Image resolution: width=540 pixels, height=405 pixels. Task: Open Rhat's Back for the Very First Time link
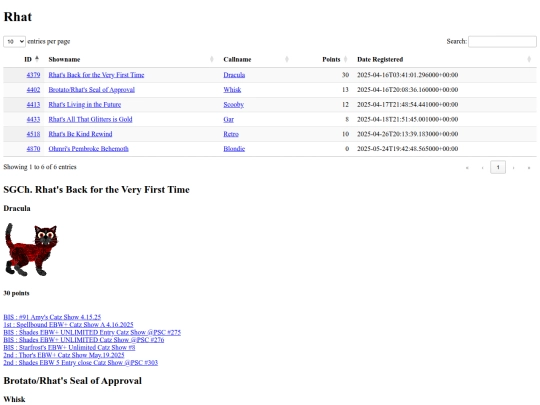click(x=96, y=75)
